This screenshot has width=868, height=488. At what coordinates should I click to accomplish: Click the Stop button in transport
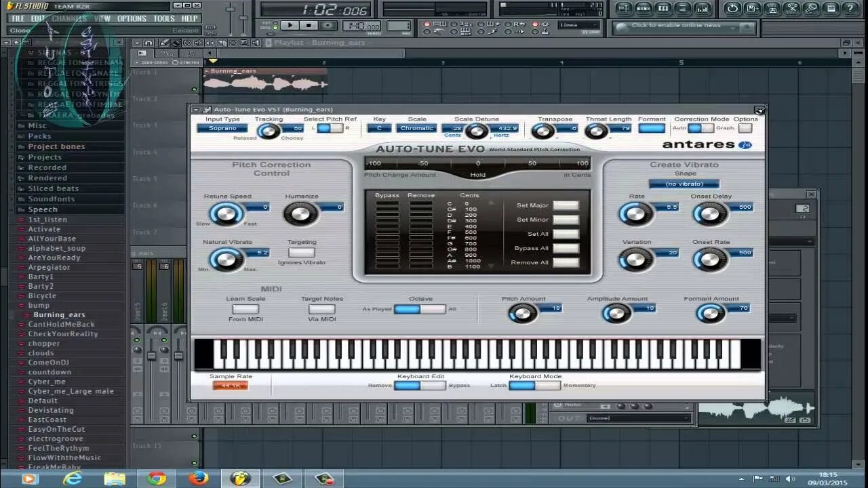(309, 26)
